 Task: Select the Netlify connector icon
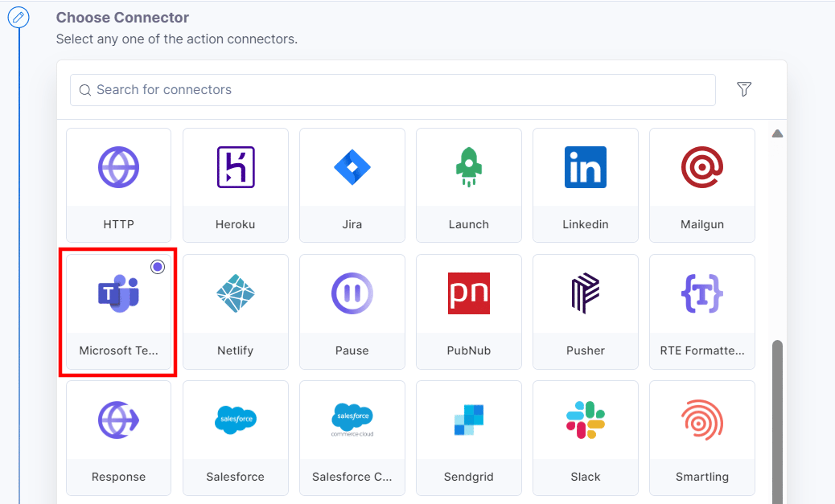(x=236, y=293)
